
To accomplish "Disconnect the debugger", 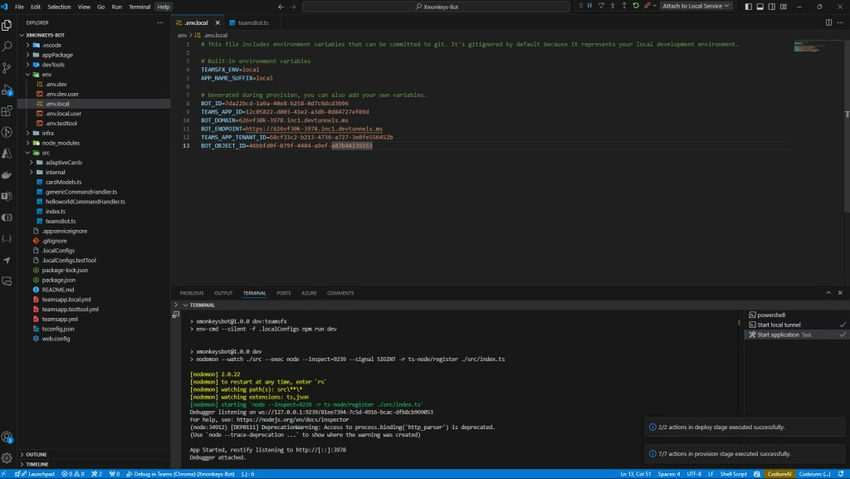I will click(647, 6).
